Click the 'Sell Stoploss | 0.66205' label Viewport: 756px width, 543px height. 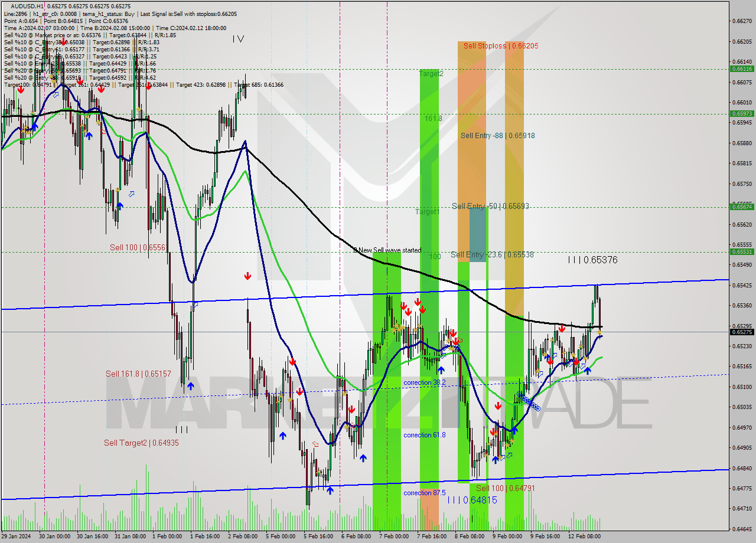point(501,45)
